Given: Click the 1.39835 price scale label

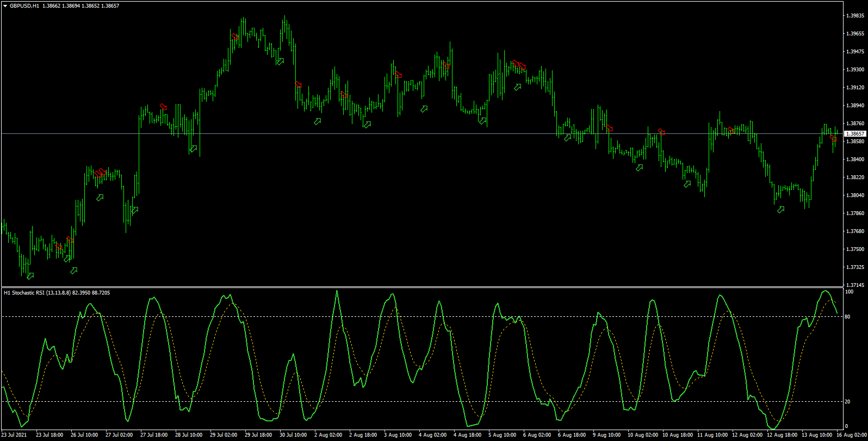Looking at the screenshot, I should tap(855, 16).
